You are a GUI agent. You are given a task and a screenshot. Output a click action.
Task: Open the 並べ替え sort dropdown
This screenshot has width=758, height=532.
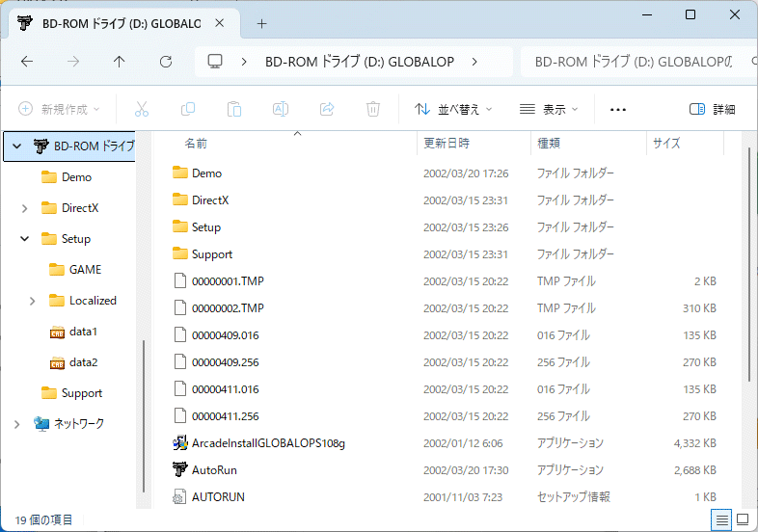click(453, 109)
